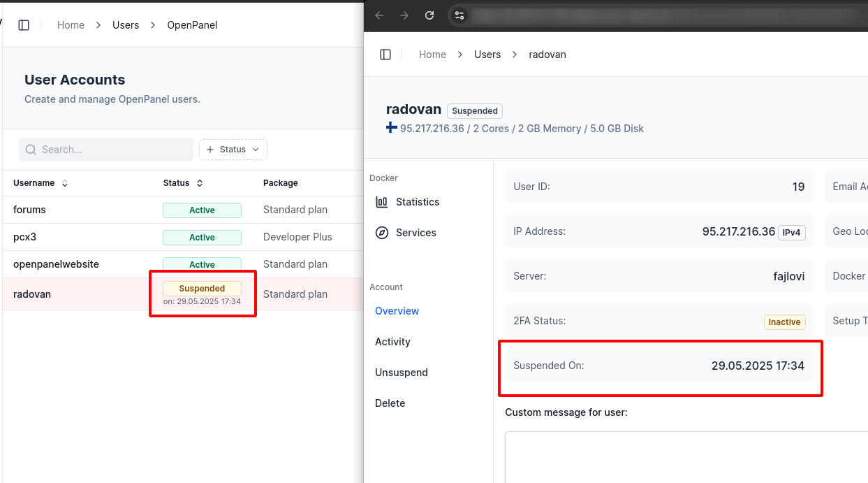868x483 pixels.
Task: Click IP address 95.217.216.36 in overview
Action: 739,231
